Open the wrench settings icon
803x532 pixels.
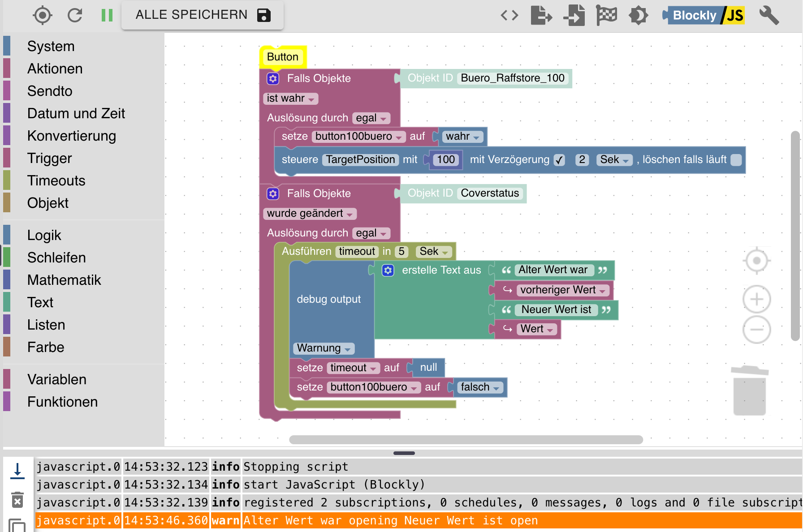(x=769, y=15)
